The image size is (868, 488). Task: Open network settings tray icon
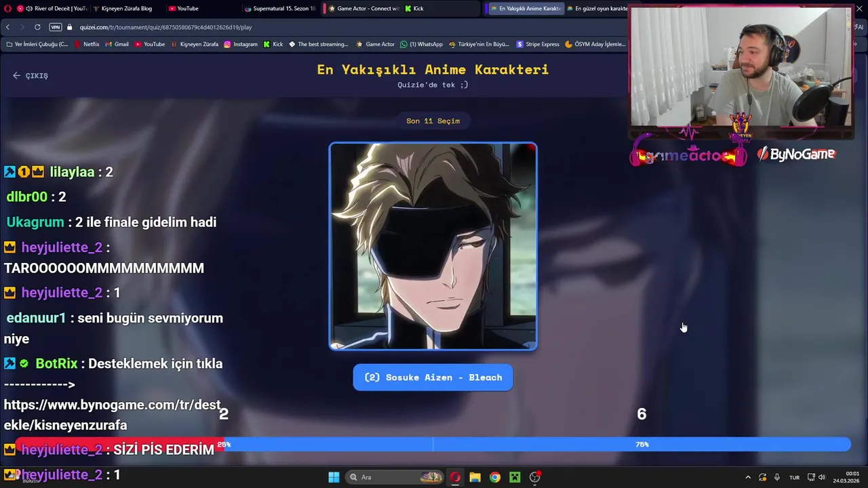pyautogui.click(x=811, y=477)
